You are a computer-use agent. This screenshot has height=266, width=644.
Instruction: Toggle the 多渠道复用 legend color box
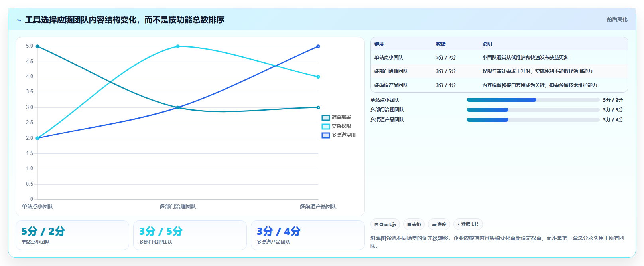326,135
